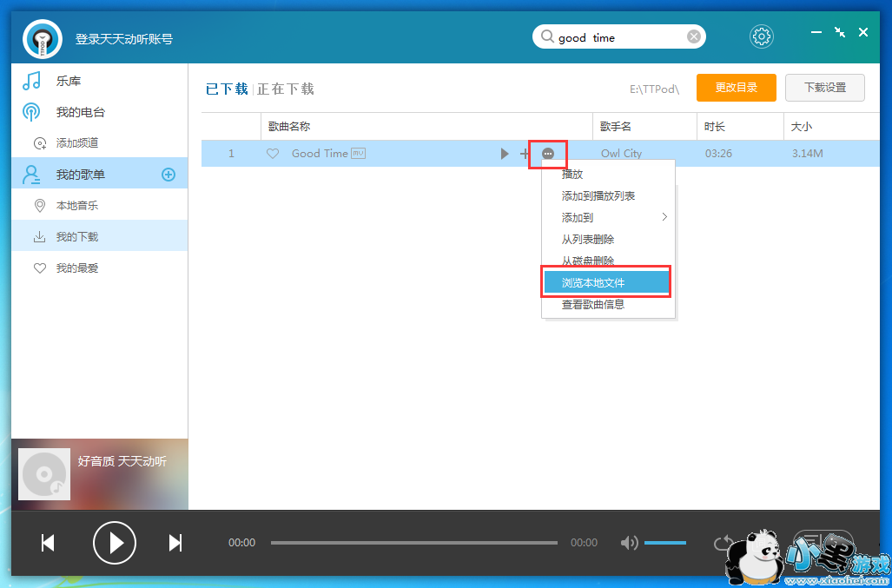This screenshot has height=588, width=892.
Task: Open 下载设置 download settings
Action: 825,88
